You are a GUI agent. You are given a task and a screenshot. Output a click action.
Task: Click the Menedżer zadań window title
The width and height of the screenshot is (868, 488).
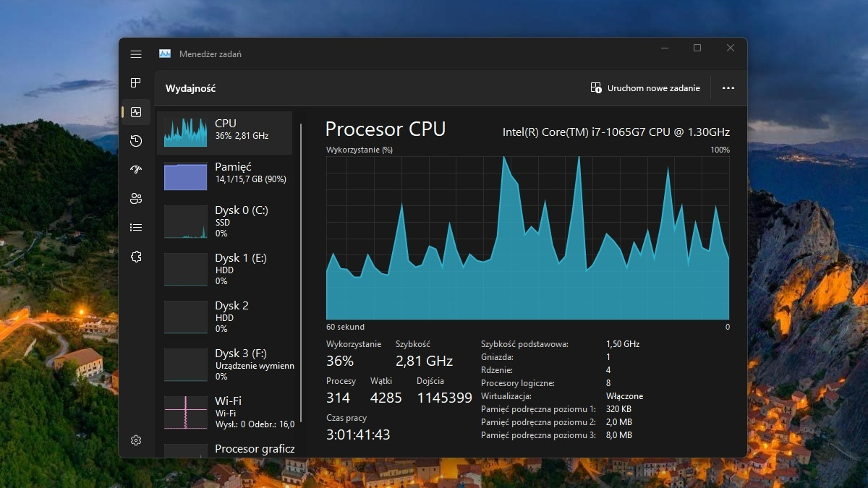[210, 54]
